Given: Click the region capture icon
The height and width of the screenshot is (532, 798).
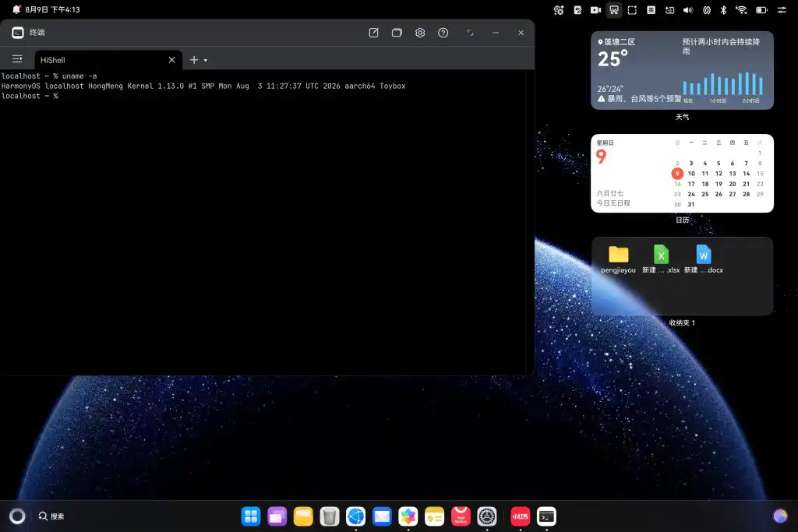Looking at the screenshot, I should click(632, 10).
